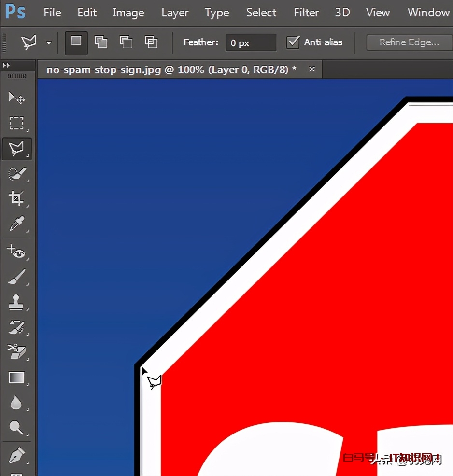Enable New Selection mode
453x476 pixels.
[x=76, y=42]
